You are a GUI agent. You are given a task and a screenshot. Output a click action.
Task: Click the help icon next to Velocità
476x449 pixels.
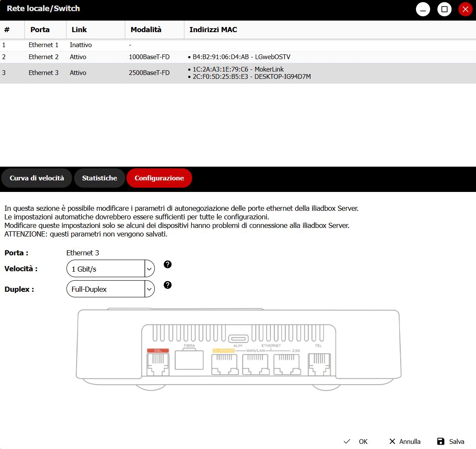(x=168, y=264)
